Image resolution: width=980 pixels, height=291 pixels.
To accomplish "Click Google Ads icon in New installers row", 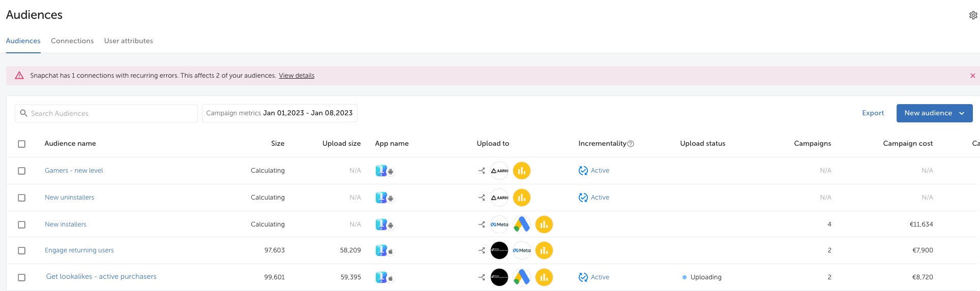I will click(x=522, y=224).
